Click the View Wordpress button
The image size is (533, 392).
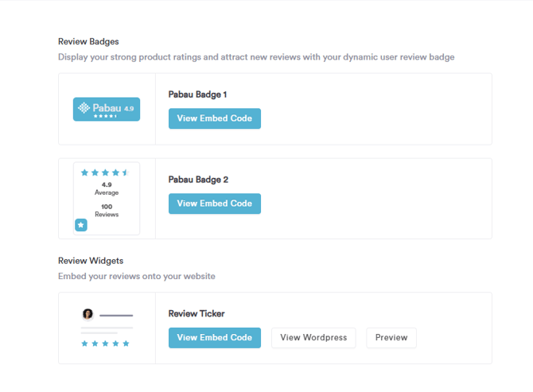point(313,338)
